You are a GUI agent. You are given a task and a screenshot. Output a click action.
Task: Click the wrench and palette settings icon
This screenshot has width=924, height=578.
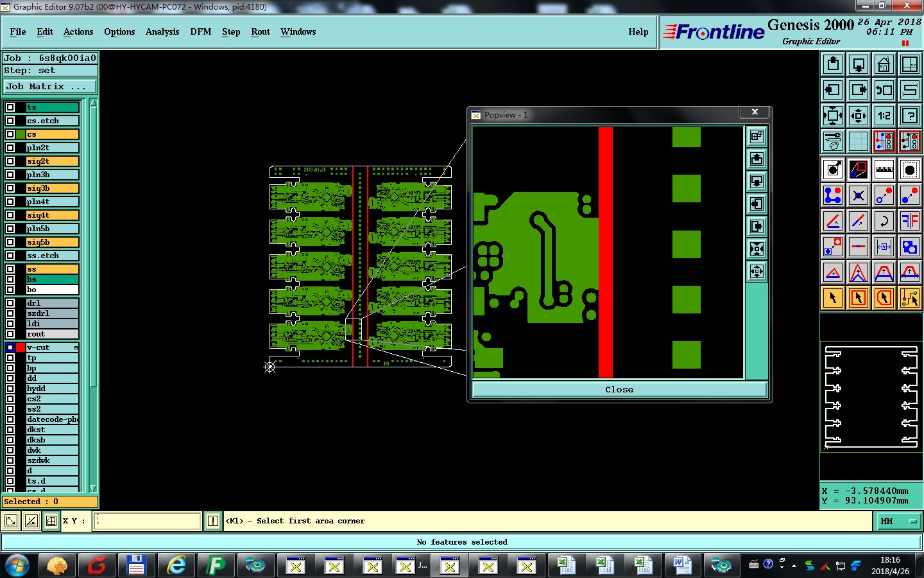833,141
